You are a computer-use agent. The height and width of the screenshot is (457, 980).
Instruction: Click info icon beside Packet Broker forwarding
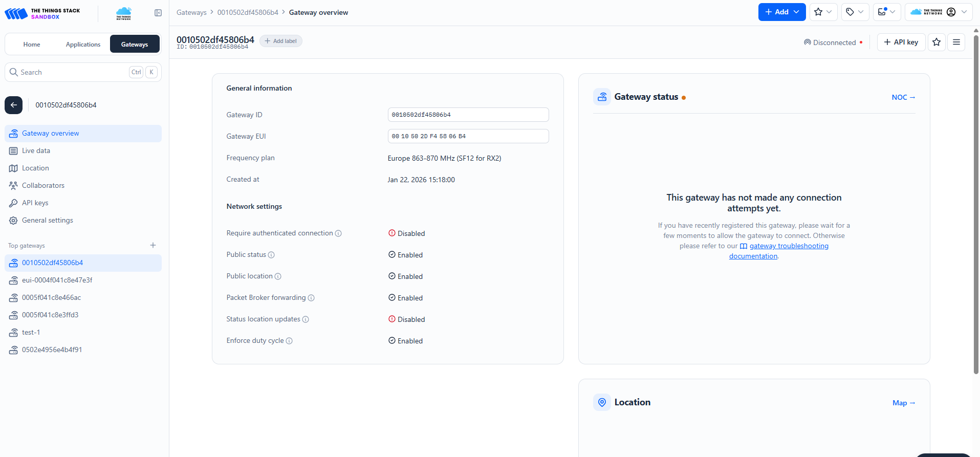[311, 298]
